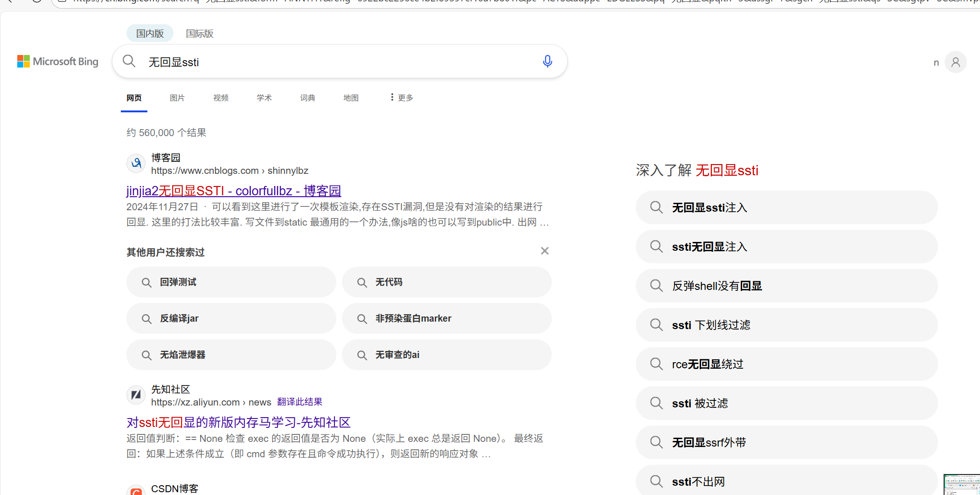The image size is (980, 495).
Task: Click 翻译此结果 translate link
Action: click(299, 402)
